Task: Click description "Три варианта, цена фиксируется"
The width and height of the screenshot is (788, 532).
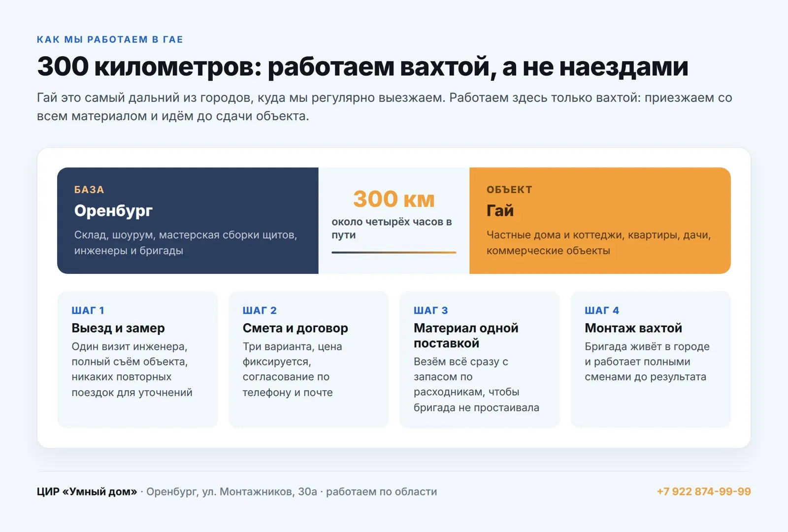Action: 293,369
